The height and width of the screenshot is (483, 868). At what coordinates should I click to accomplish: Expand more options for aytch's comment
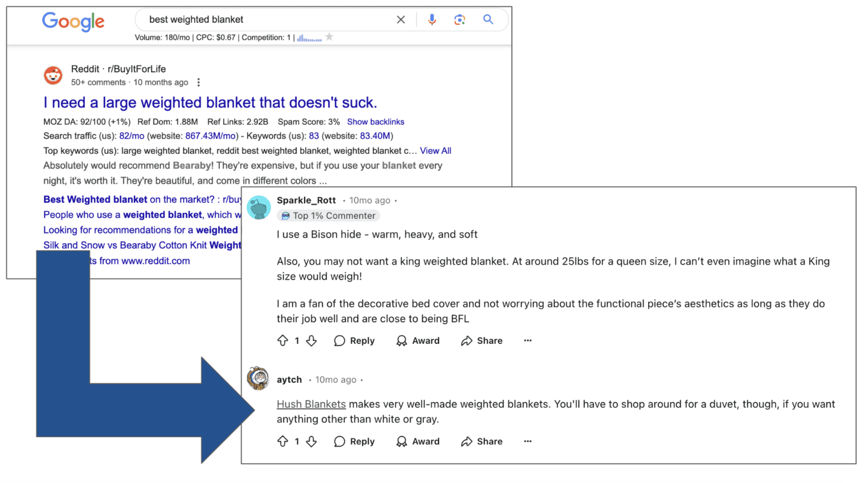pyautogui.click(x=527, y=441)
